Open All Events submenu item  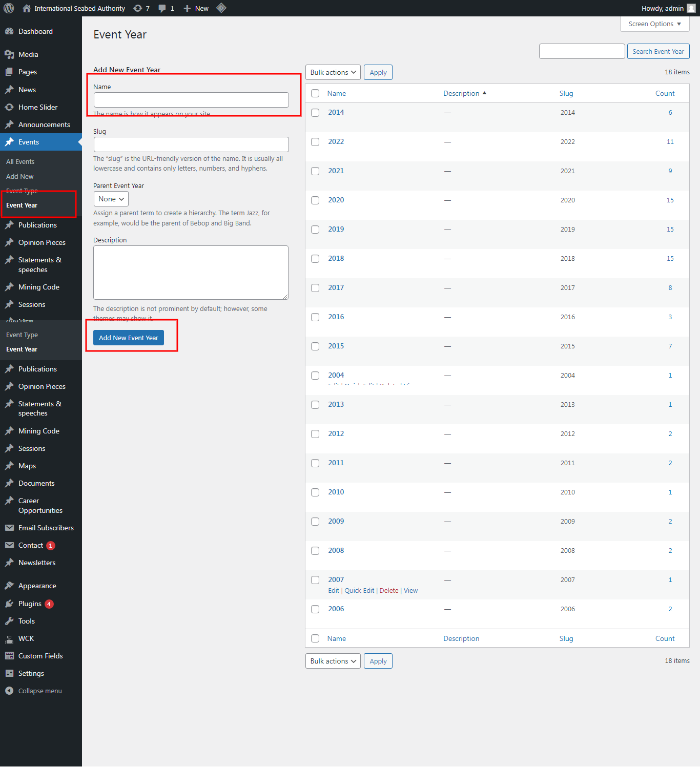point(20,161)
